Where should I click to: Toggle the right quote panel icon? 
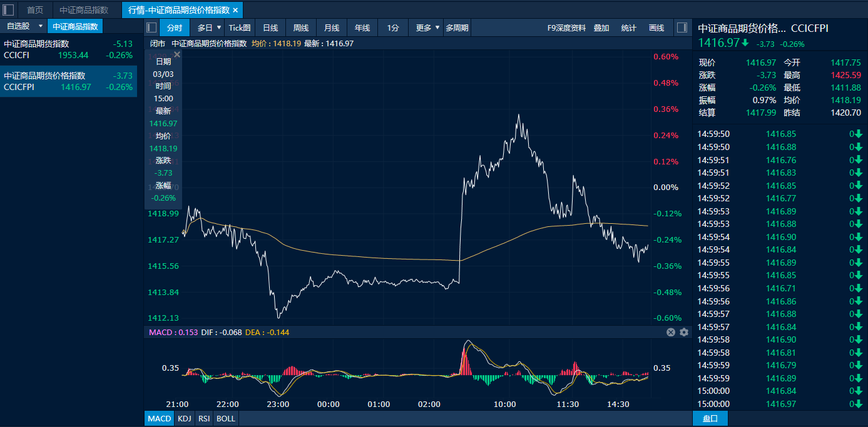(682, 28)
